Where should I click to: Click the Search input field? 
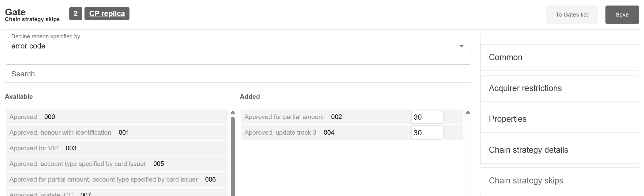click(238, 74)
